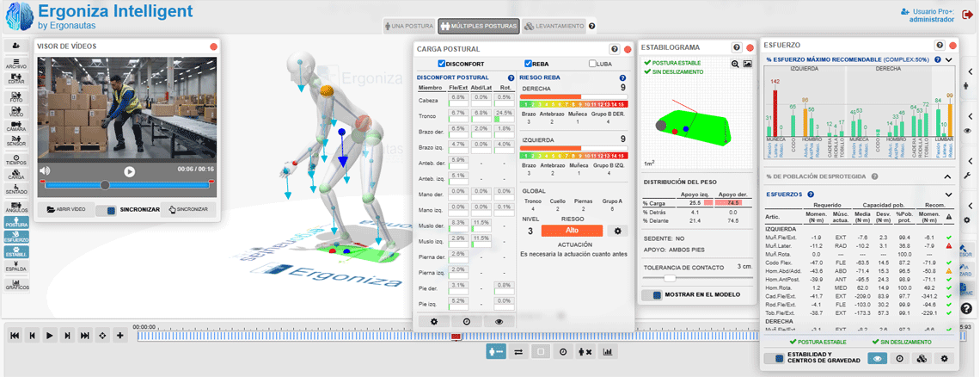Click clock button at Carga Postural bottom
This screenshot has width=980, height=377.
click(x=466, y=321)
